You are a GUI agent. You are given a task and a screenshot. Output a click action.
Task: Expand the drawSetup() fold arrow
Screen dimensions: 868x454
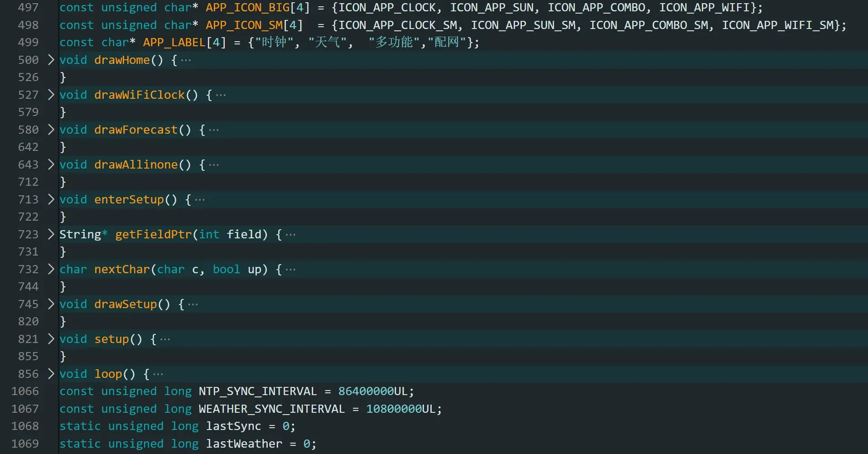tap(51, 304)
